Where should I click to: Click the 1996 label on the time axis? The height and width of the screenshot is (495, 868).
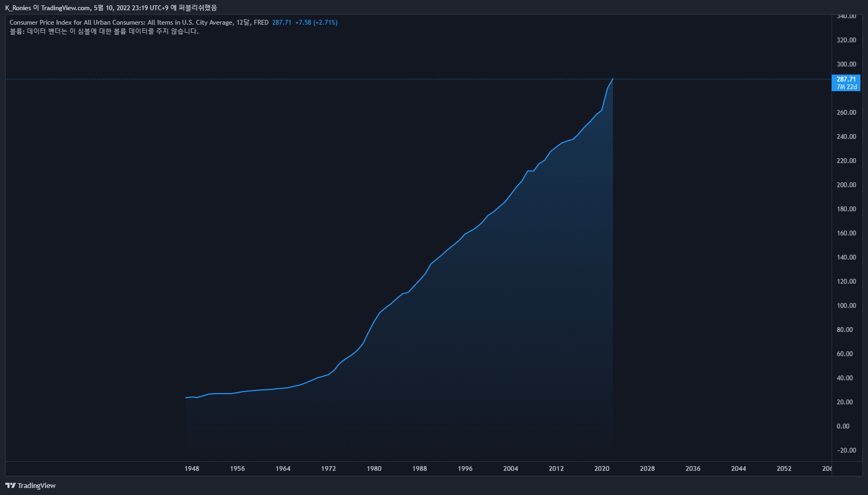pos(465,469)
